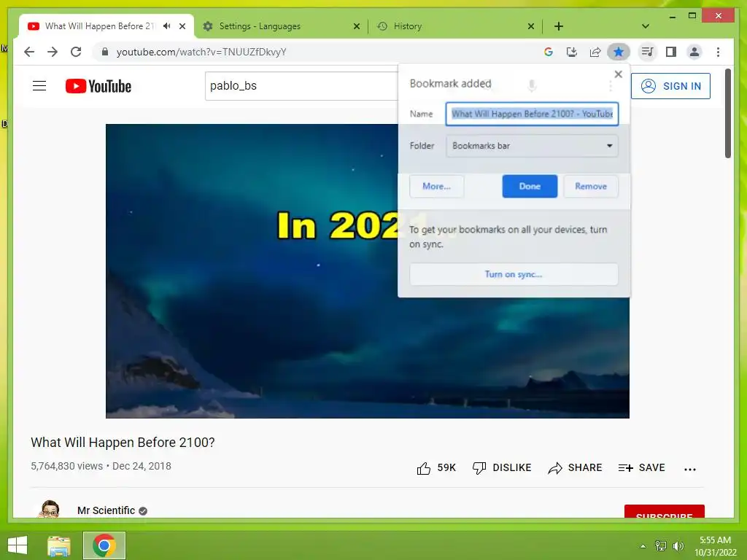Viewport: 747px width, 560px height.
Task: Open File Explorer from taskbar
Action: click(x=58, y=545)
